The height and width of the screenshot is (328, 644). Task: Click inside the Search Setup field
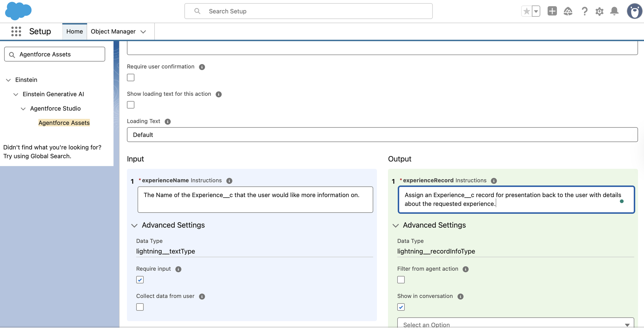(x=308, y=11)
